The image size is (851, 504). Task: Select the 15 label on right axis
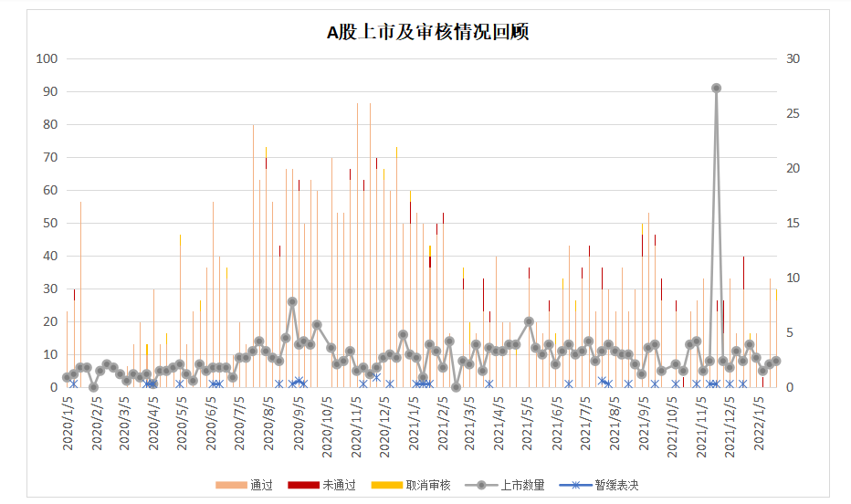pyautogui.click(x=792, y=223)
